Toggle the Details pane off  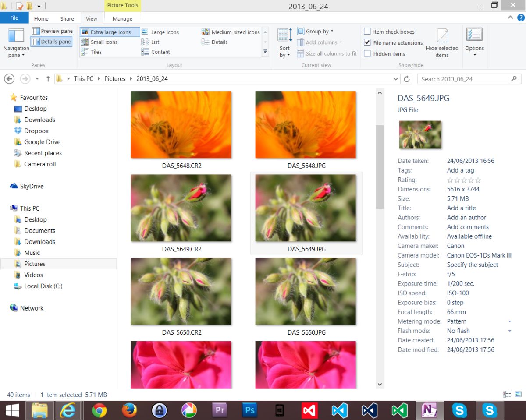(x=52, y=42)
